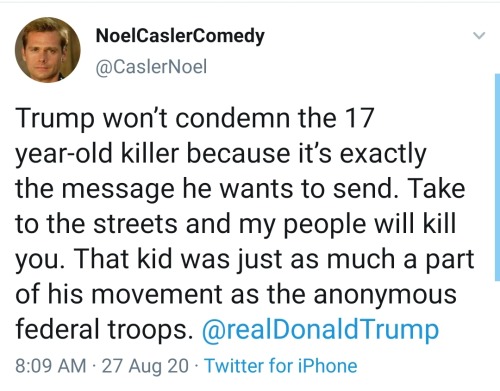The image size is (500, 391).
Task: Click the word 'message' in the tweet body
Action: click(x=118, y=190)
